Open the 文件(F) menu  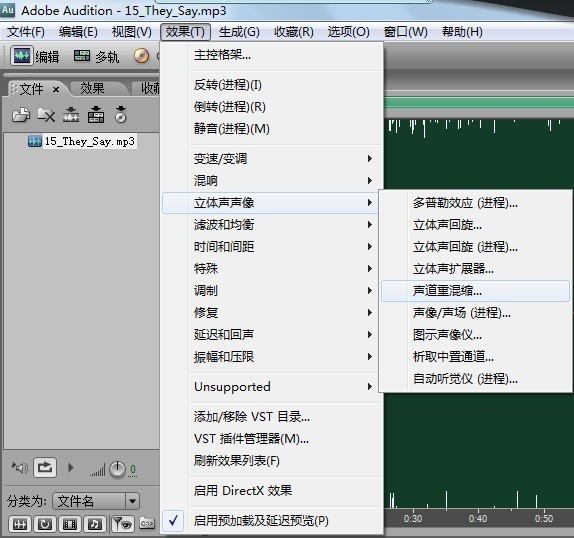click(x=26, y=32)
